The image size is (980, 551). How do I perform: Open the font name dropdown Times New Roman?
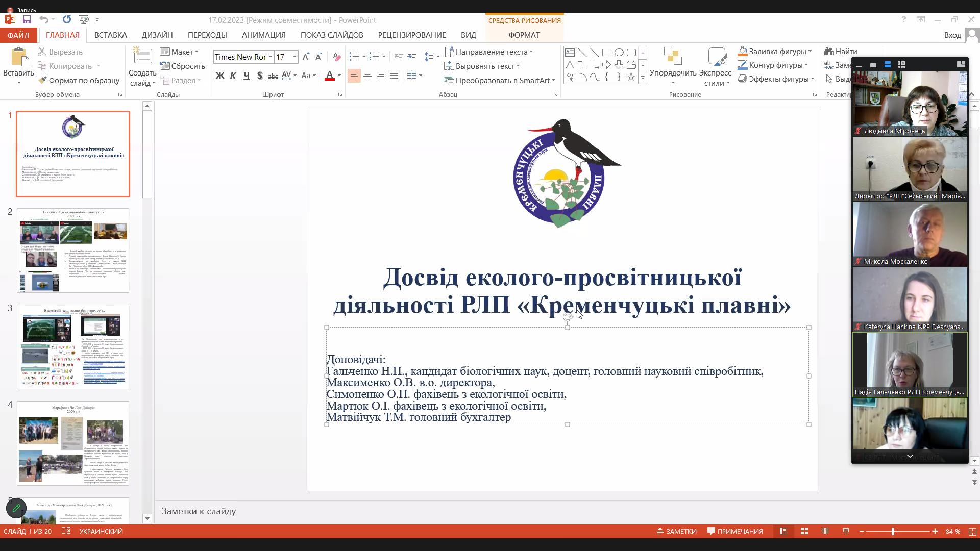(270, 57)
